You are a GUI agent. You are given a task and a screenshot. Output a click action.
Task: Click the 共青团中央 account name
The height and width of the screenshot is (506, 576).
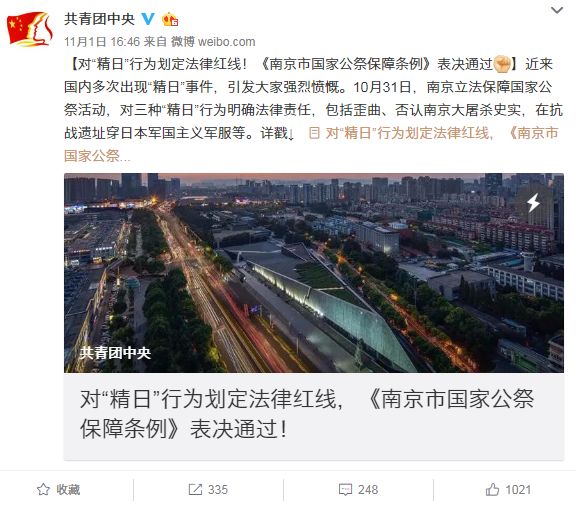[100, 19]
